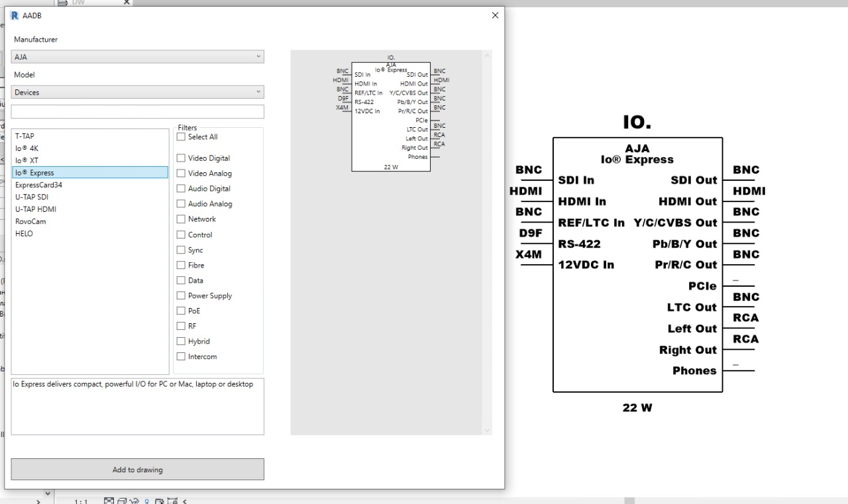Click the empty search field above the device list
This screenshot has width=848, height=504.
point(138,111)
